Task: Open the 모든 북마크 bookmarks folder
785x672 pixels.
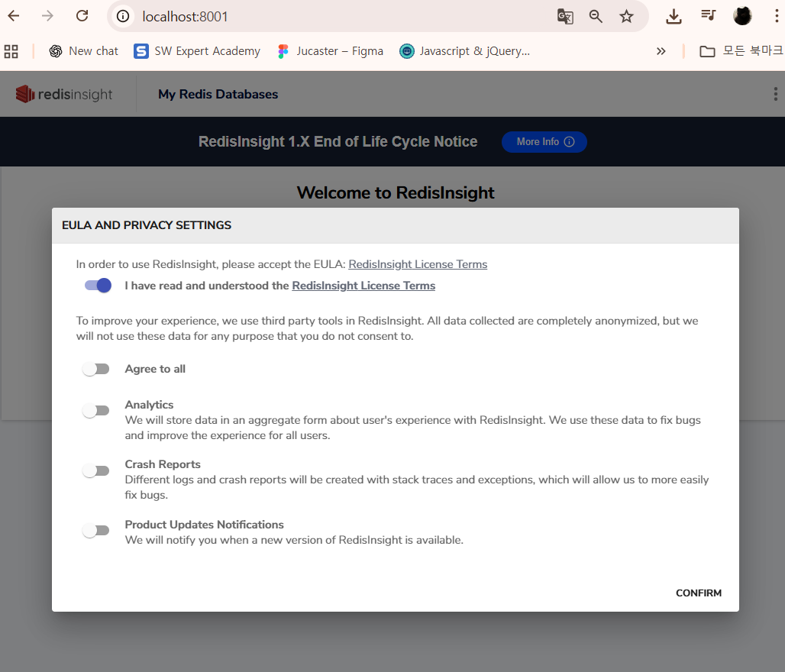Action: [x=741, y=51]
